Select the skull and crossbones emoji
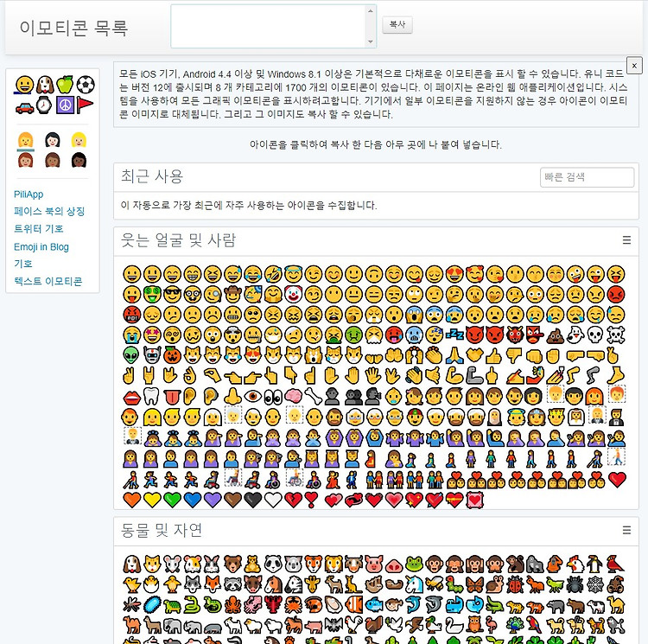Image resolution: width=648 pixels, height=644 pixels. click(x=616, y=335)
